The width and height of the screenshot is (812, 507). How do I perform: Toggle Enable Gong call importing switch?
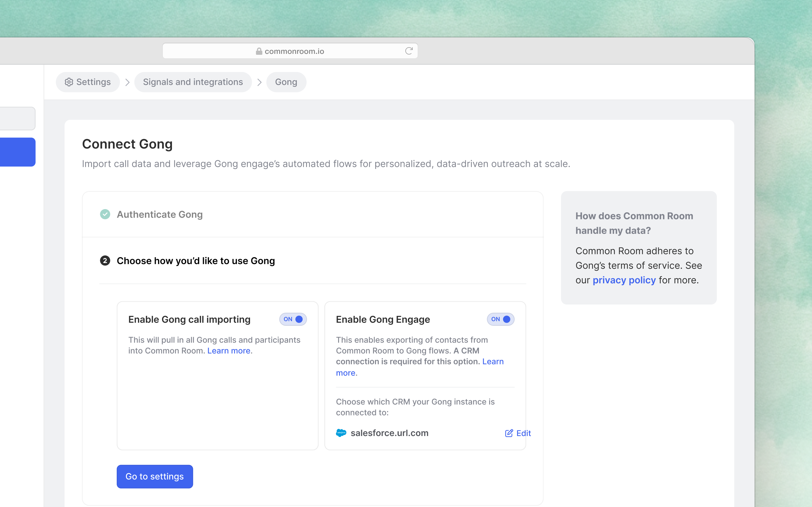[293, 319]
